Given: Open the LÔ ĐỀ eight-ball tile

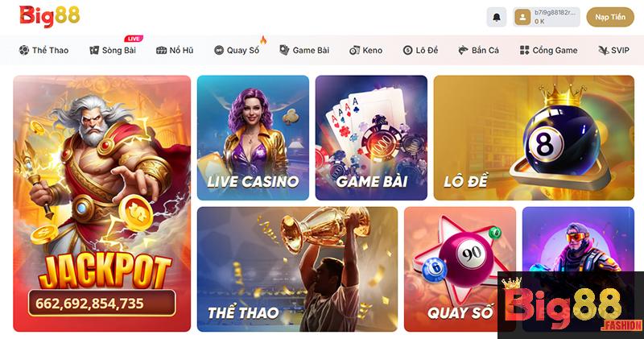Looking at the screenshot, I should tap(534, 138).
